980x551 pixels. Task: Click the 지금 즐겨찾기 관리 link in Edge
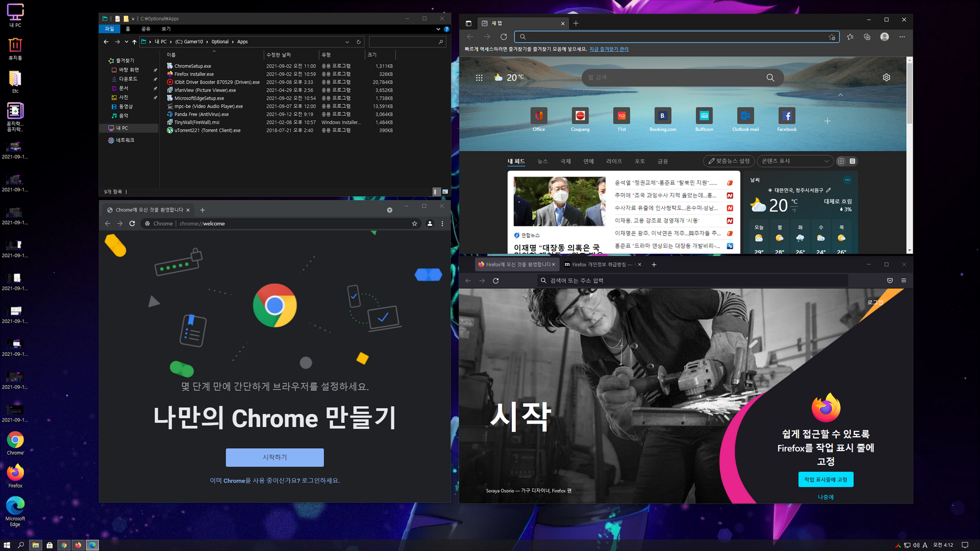pos(609,49)
